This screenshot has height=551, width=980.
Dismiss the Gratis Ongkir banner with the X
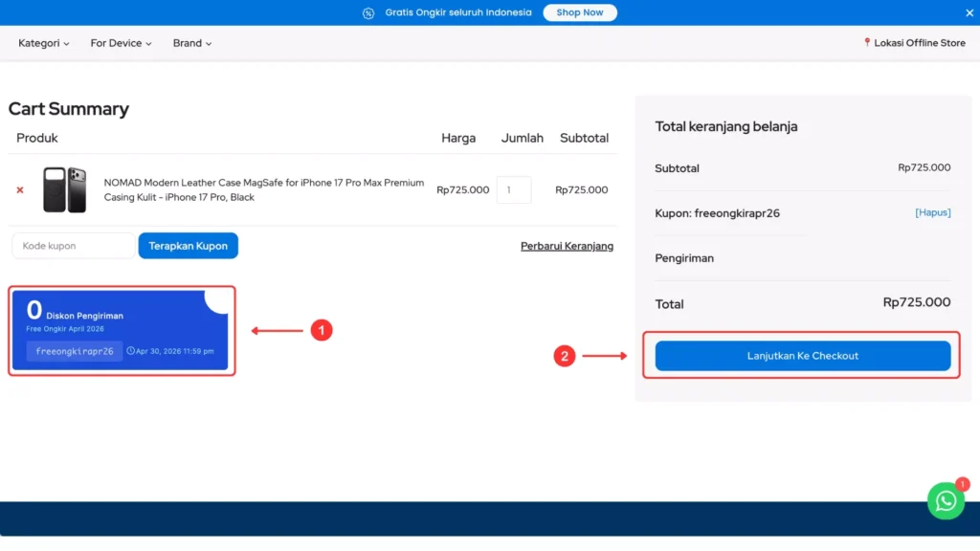tap(969, 12)
